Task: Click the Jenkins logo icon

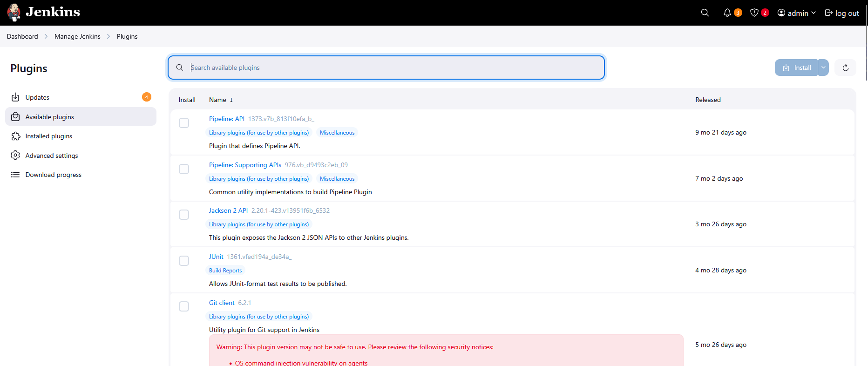Action: click(x=14, y=13)
